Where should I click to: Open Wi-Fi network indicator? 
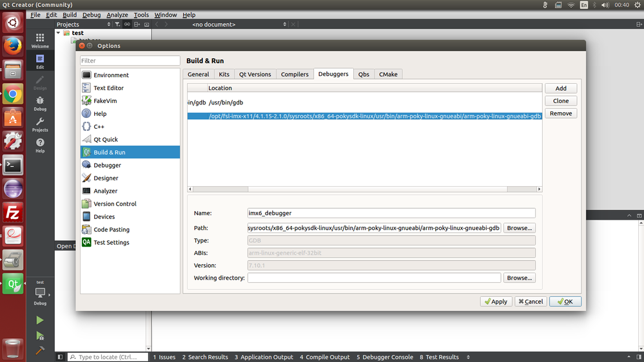(571, 5)
